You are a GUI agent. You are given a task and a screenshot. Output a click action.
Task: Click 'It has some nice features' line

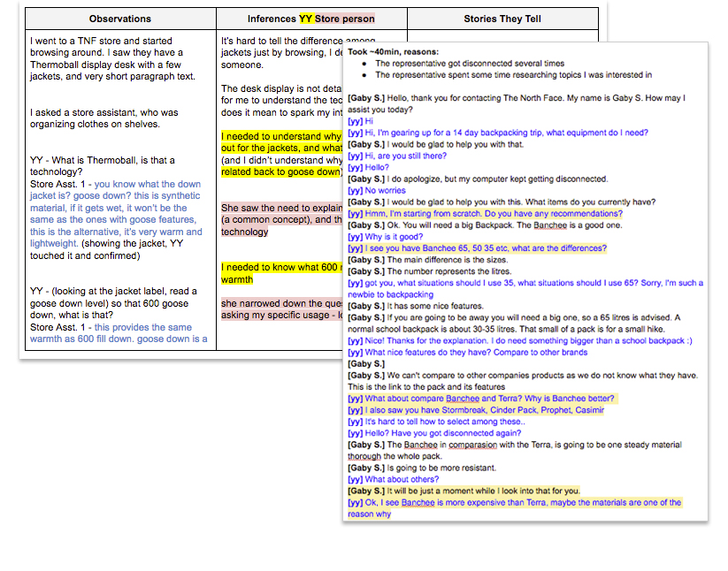[x=416, y=306]
